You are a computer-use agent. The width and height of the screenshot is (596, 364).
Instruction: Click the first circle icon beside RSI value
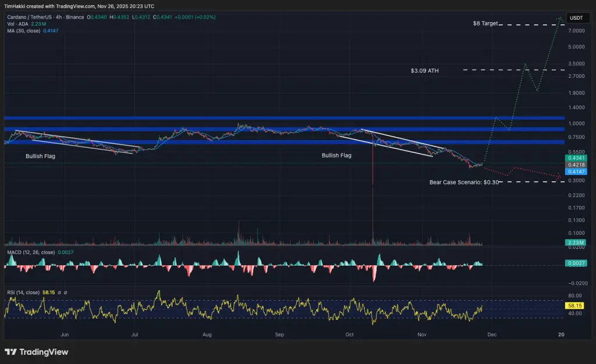[x=59, y=292]
